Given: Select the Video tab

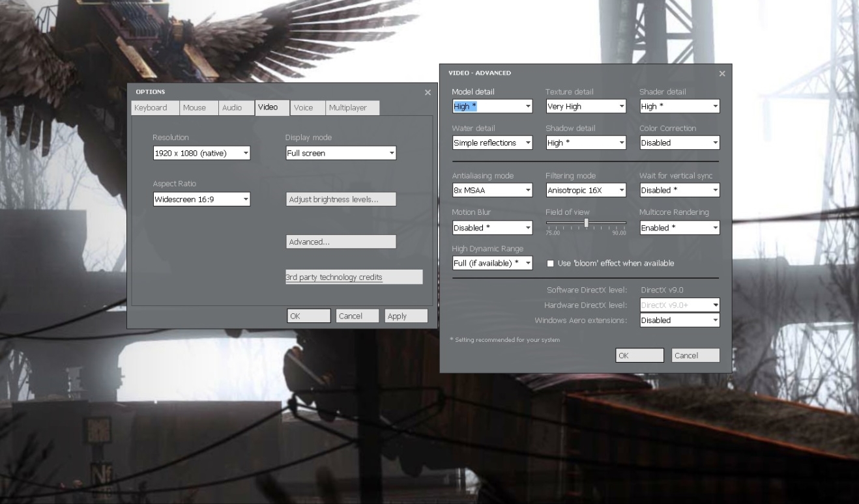Looking at the screenshot, I should [272, 107].
